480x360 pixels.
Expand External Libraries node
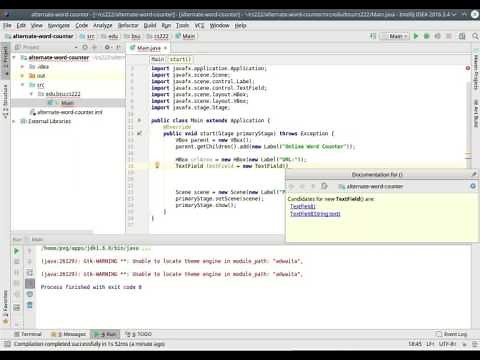(14, 121)
